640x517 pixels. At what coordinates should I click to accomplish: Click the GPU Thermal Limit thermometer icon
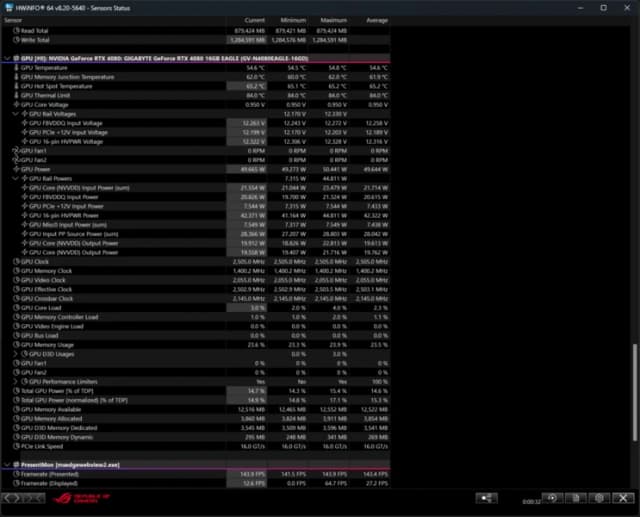16,95
